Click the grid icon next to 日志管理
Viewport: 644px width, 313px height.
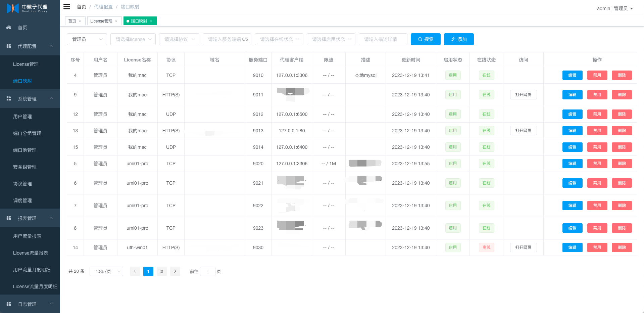(x=9, y=304)
